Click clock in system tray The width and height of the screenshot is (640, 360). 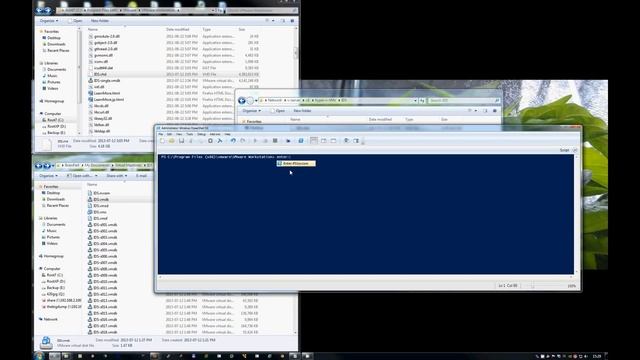[x=597, y=356]
